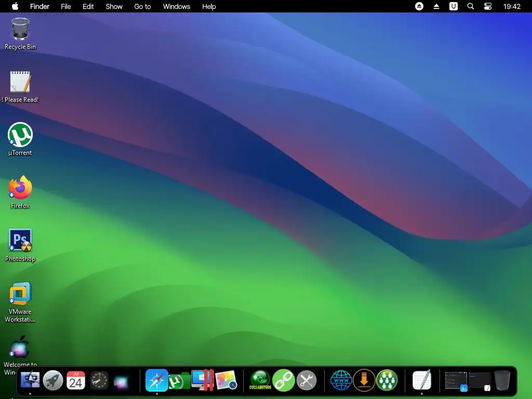Open Finder from the dock
532x399 pixels.
click(x=30, y=380)
